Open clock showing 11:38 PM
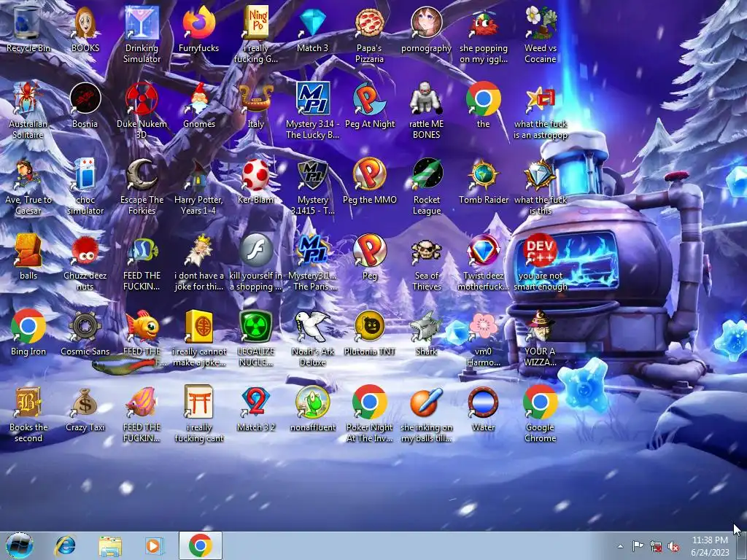 (710, 546)
